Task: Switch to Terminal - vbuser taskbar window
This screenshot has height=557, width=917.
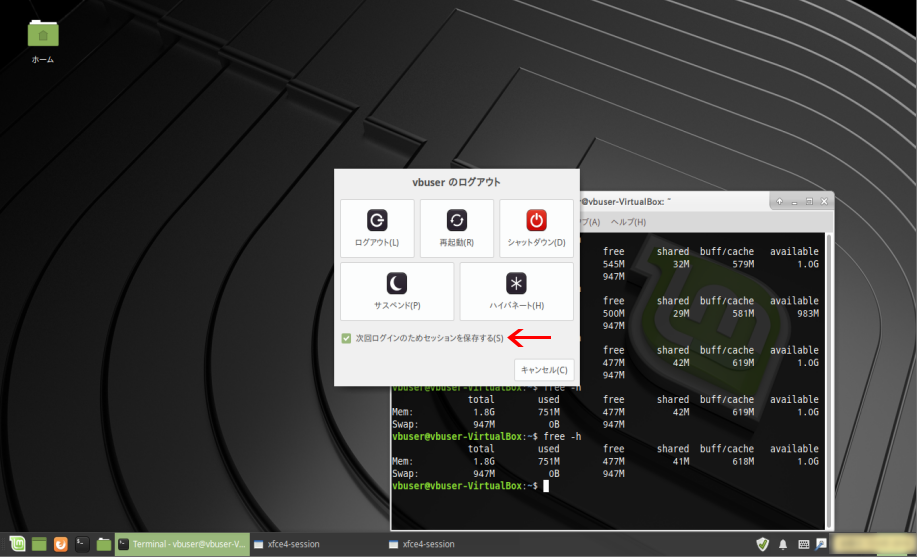Action: click(x=182, y=544)
